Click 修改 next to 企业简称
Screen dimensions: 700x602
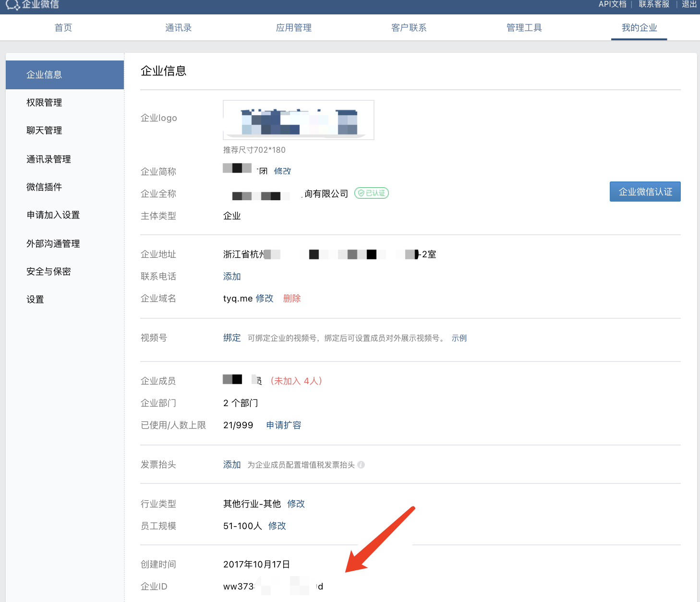(x=282, y=171)
